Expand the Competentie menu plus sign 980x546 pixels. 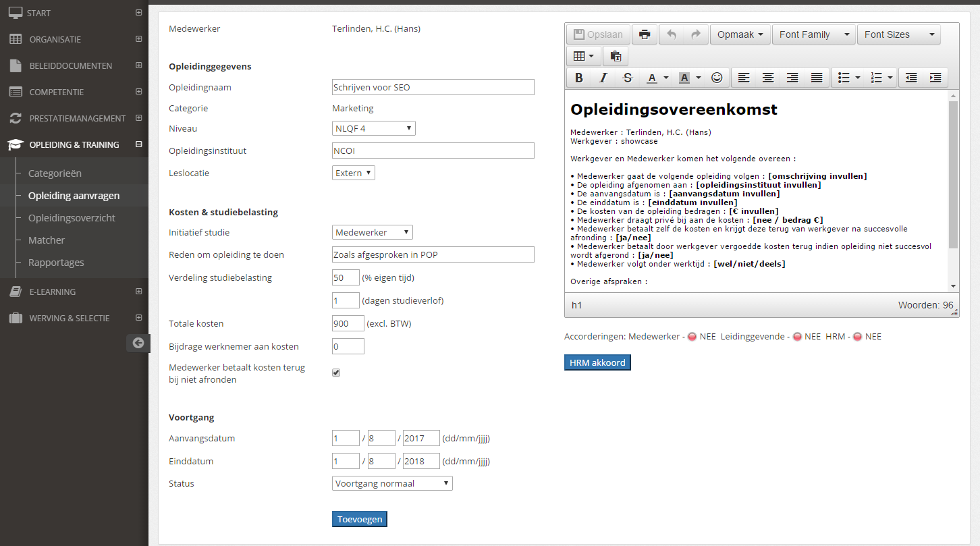pos(138,92)
